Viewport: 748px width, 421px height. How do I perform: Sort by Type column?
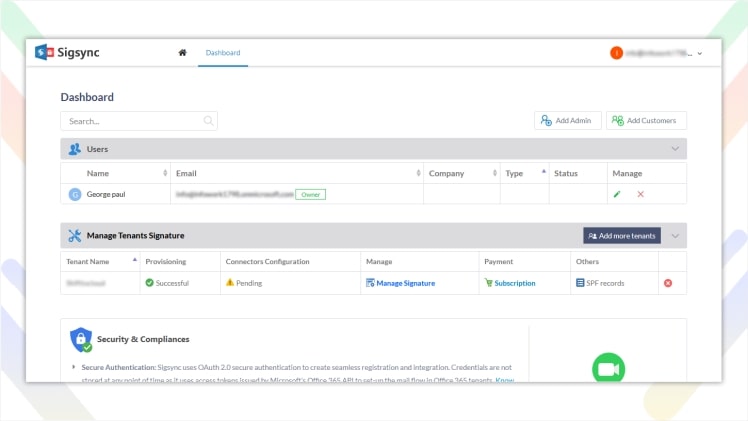pyautogui.click(x=544, y=172)
